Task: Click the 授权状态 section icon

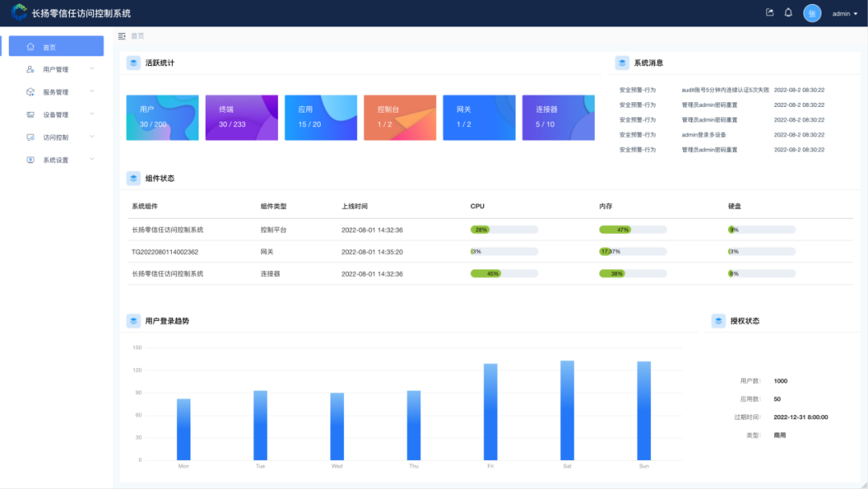Action: (719, 321)
